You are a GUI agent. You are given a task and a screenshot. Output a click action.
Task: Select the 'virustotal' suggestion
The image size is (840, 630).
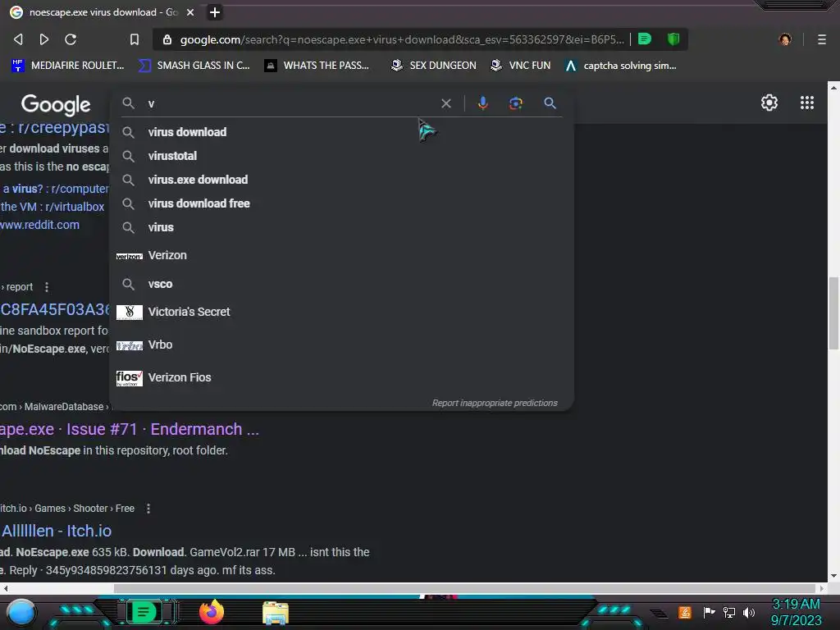point(341,156)
